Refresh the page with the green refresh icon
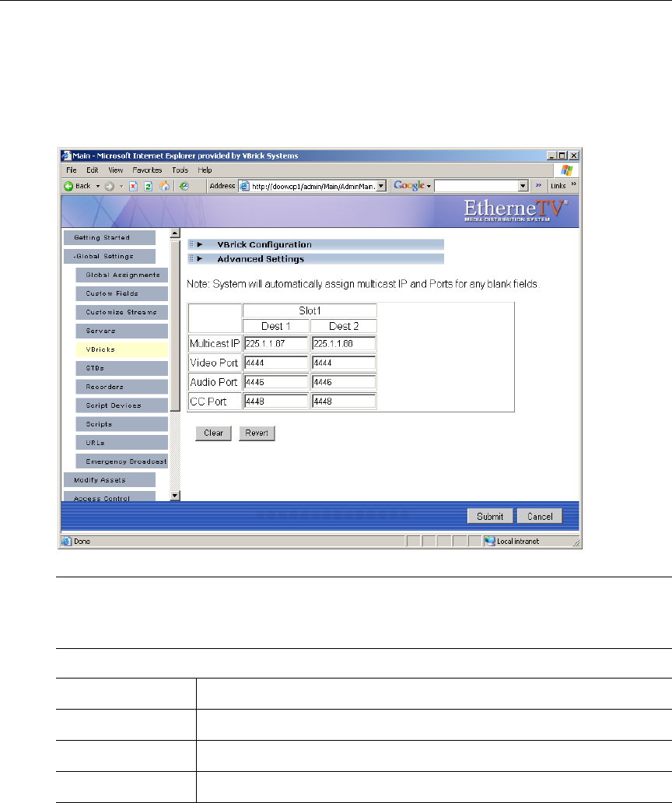 [x=148, y=187]
